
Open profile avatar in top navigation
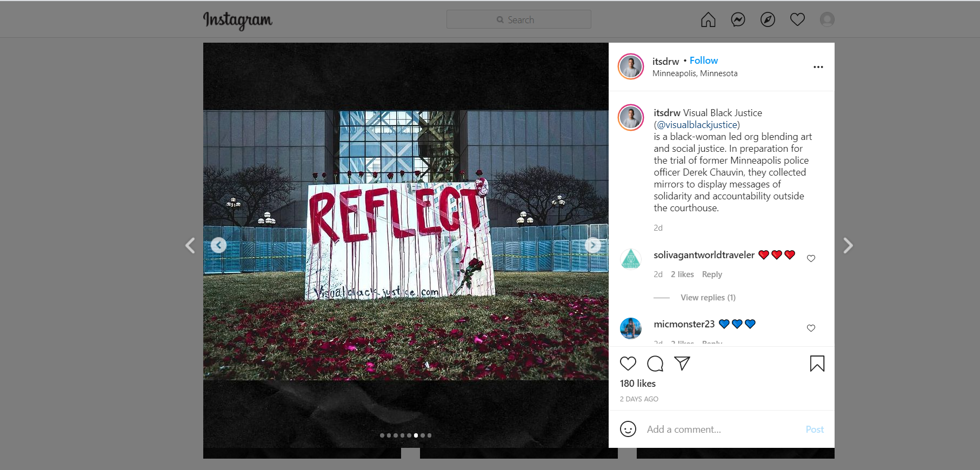(x=827, y=20)
